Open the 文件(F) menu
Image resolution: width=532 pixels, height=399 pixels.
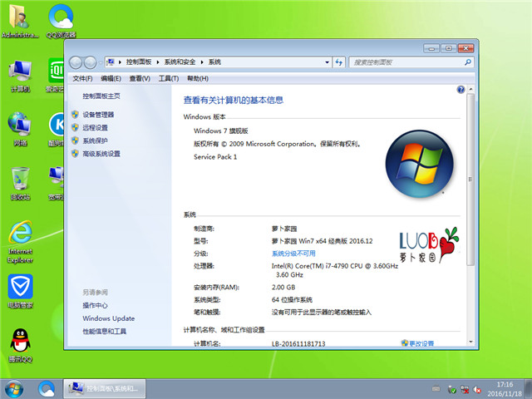[82, 78]
